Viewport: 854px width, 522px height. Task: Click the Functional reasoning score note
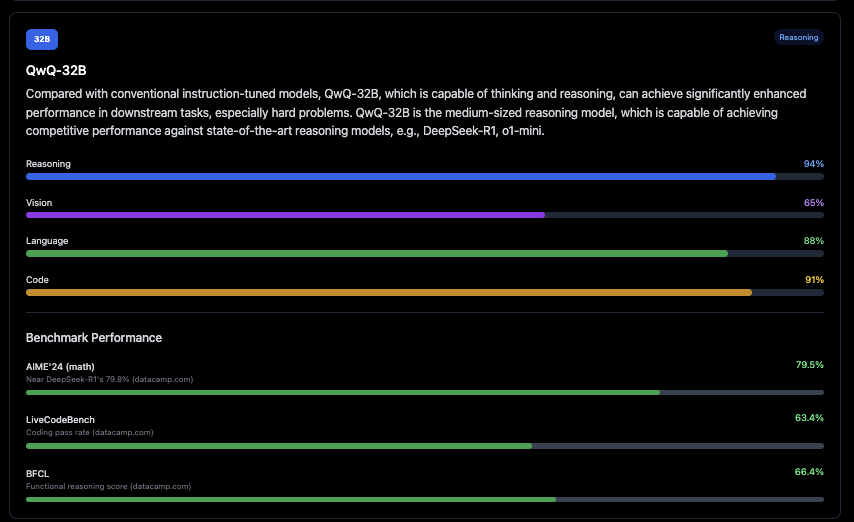(108, 487)
